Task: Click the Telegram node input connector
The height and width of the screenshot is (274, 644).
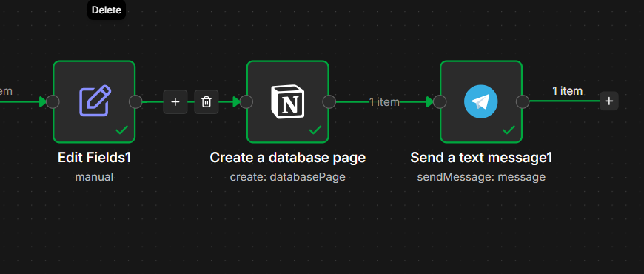Action: 440,102
